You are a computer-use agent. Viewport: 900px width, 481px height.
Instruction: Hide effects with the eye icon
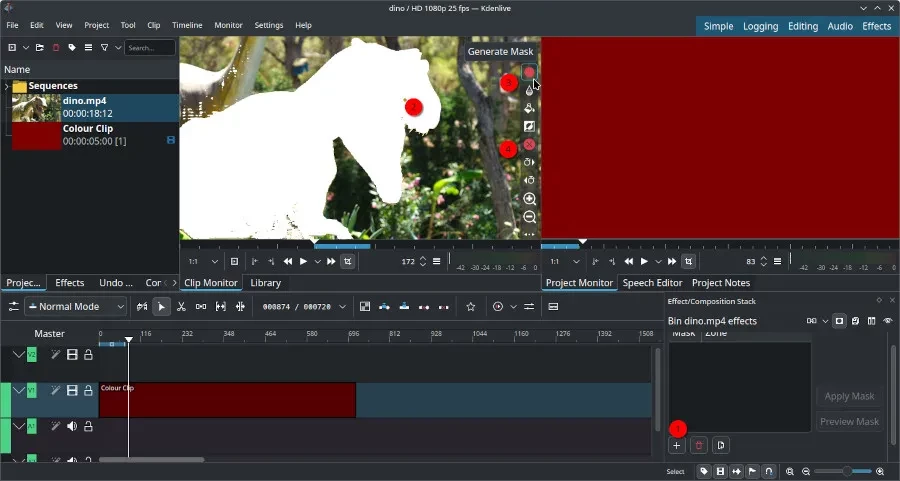click(887, 321)
